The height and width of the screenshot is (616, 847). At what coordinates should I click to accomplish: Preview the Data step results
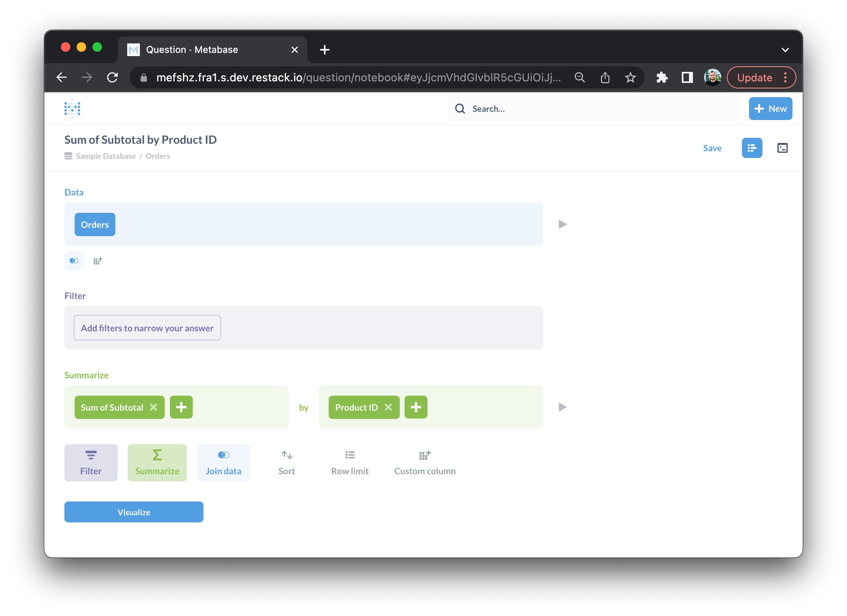click(563, 224)
